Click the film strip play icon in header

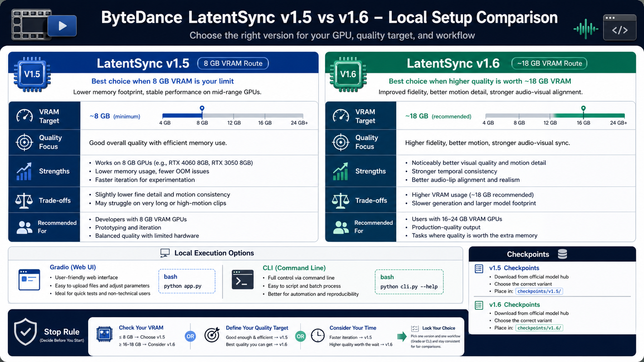pos(44,25)
